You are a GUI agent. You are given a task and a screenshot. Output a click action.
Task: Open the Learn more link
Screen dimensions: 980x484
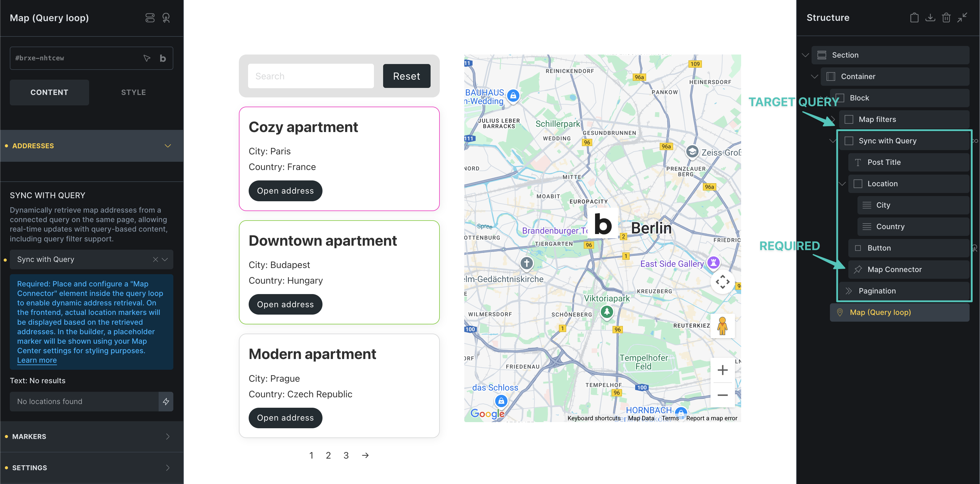(x=37, y=360)
